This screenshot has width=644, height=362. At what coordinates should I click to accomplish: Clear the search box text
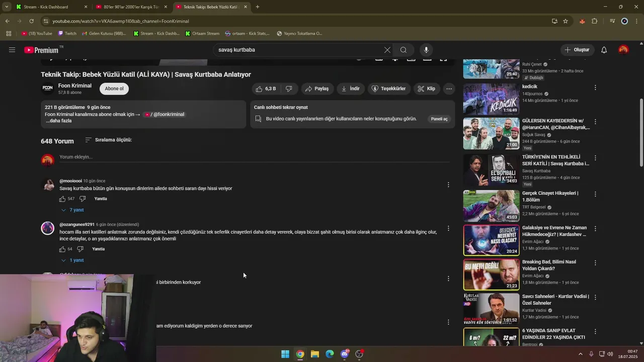click(387, 50)
